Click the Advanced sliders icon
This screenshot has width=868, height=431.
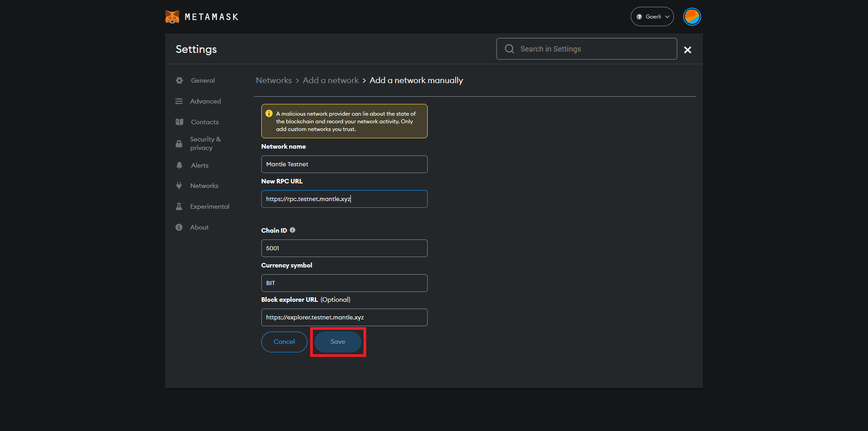coord(179,101)
